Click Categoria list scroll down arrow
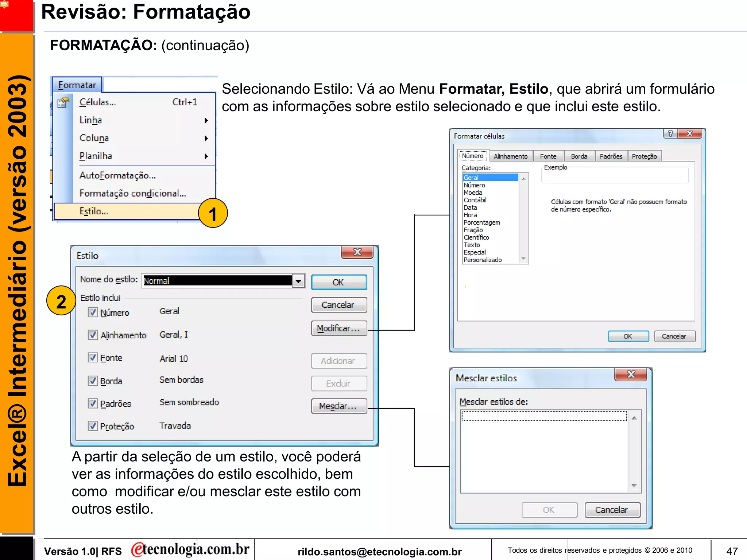The width and height of the screenshot is (747, 560). coord(523,258)
